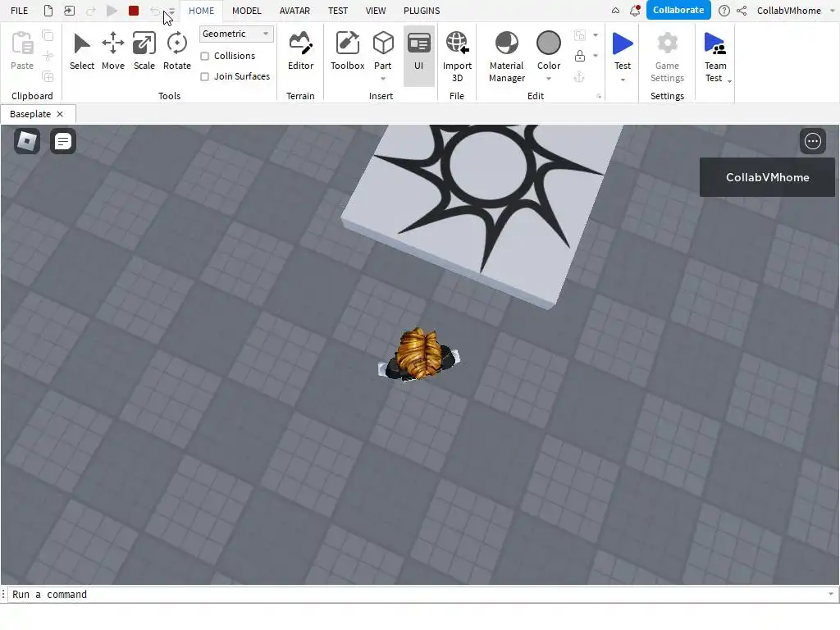Click the three-dots more button in viewport

click(813, 141)
